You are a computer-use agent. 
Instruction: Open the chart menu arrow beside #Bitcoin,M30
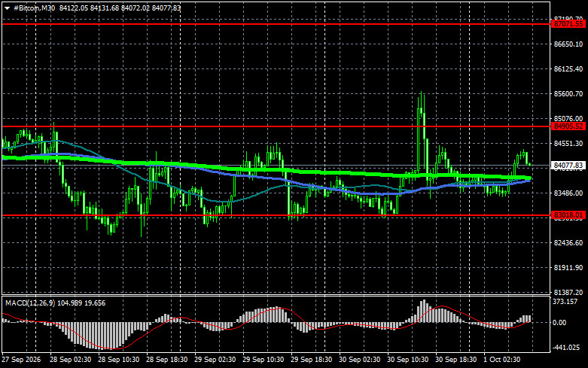pos(7,8)
